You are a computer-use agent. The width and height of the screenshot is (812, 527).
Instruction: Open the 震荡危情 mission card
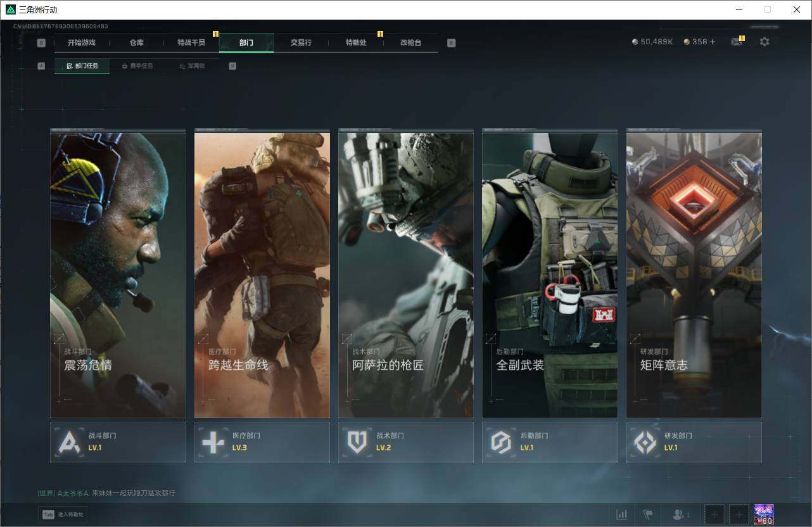tap(118, 274)
